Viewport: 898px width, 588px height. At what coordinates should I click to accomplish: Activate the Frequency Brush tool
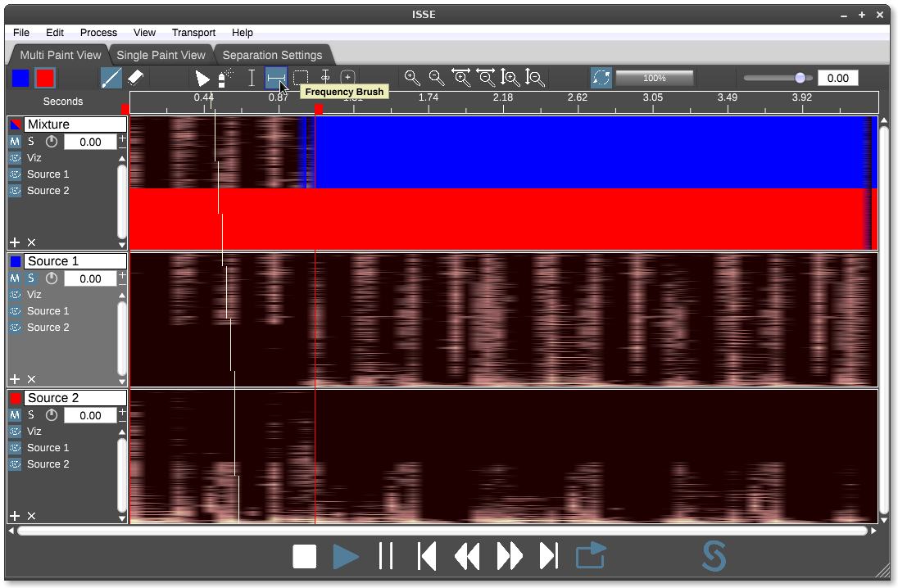(x=276, y=78)
